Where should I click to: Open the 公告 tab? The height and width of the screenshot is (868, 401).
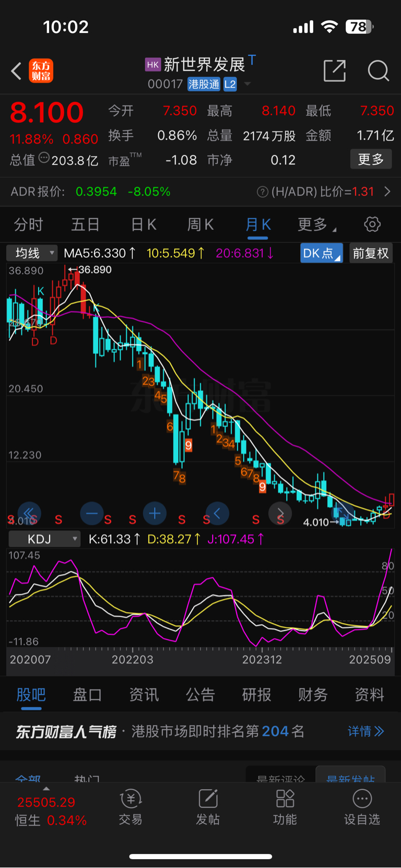[x=200, y=695]
